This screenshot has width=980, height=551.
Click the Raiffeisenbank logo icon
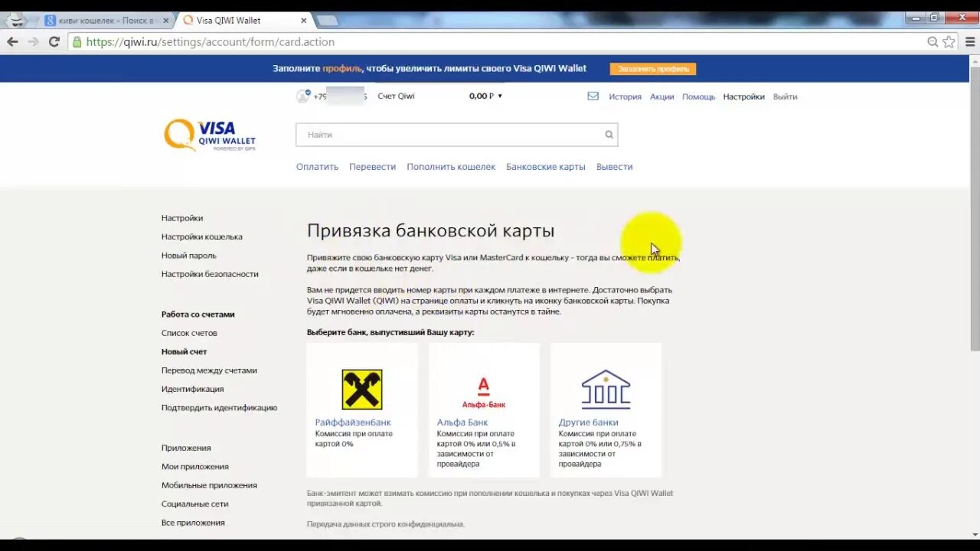[x=362, y=389]
